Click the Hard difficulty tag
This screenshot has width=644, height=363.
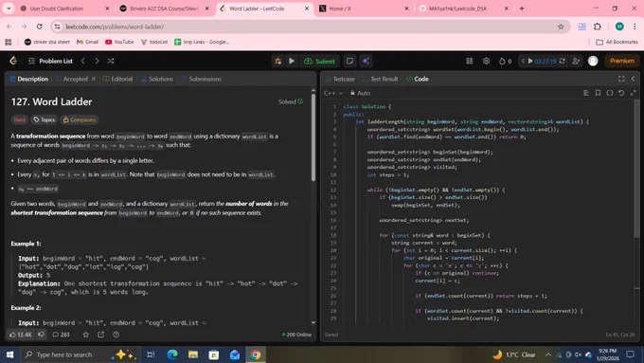(x=19, y=119)
